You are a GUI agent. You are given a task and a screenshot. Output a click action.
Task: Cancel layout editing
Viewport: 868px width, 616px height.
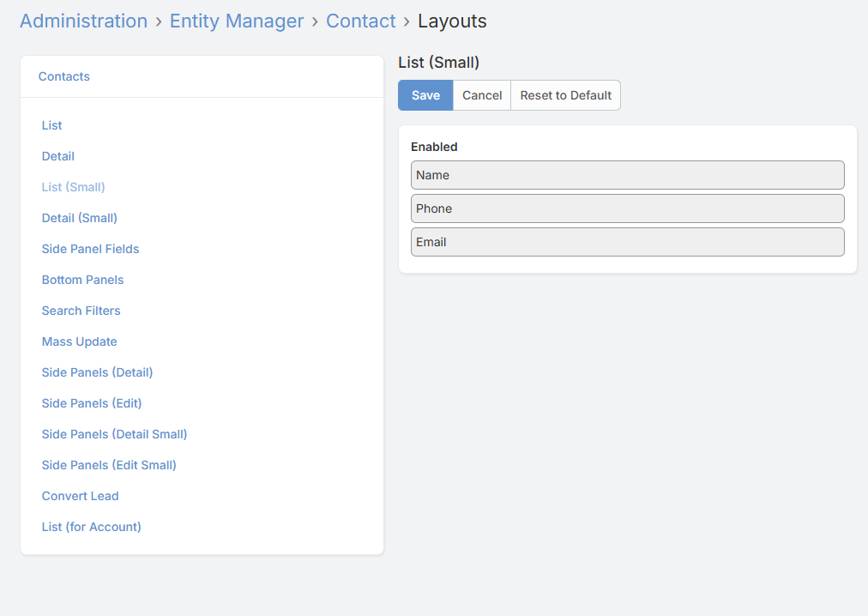point(482,95)
